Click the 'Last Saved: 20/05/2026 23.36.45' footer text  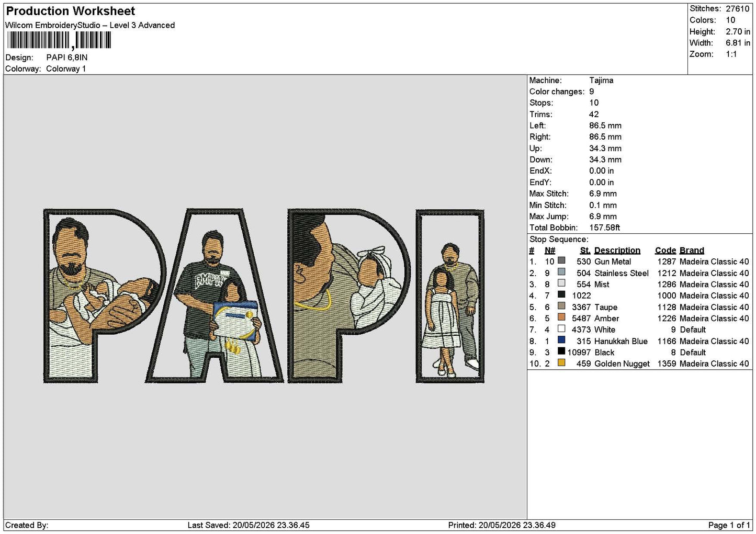click(x=249, y=525)
